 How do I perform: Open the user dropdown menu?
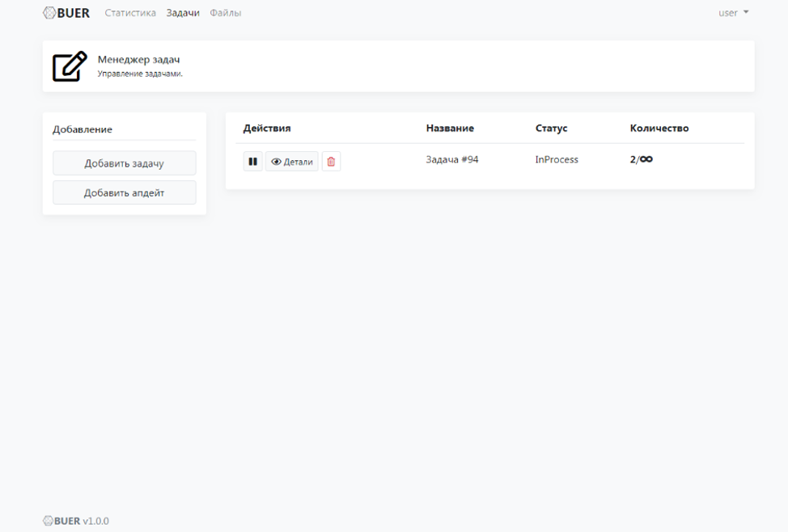coord(733,13)
